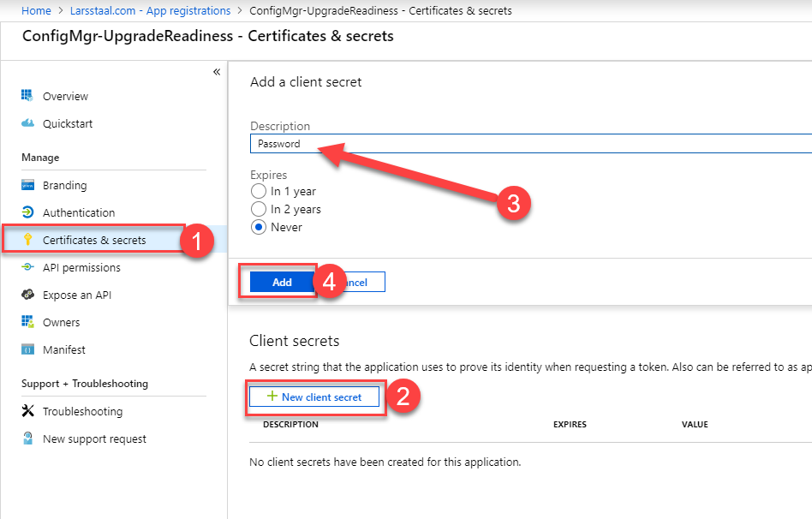Collapse the left navigation sidebar
This screenshot has height=519, width=812.
pos(217,72)
